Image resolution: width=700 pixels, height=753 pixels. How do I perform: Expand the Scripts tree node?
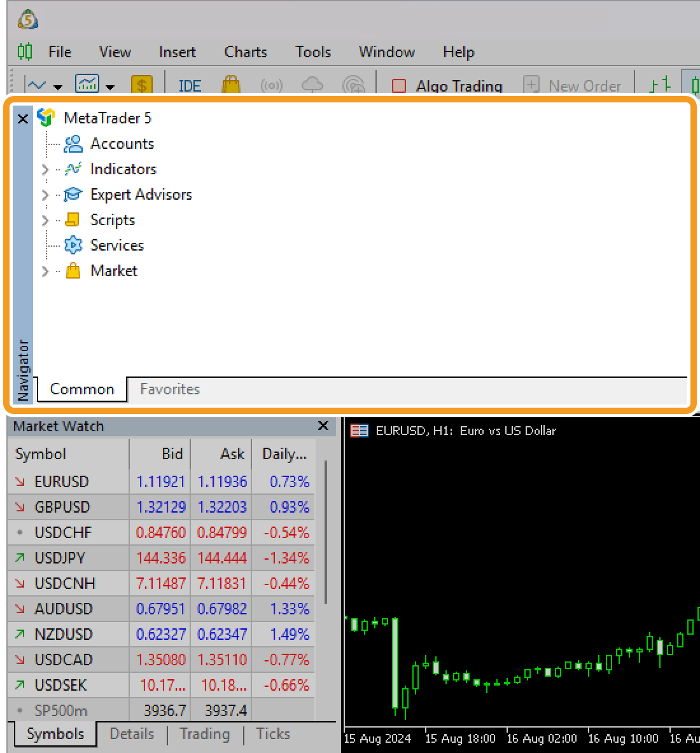pyautogui.click(x=45, y=221)
